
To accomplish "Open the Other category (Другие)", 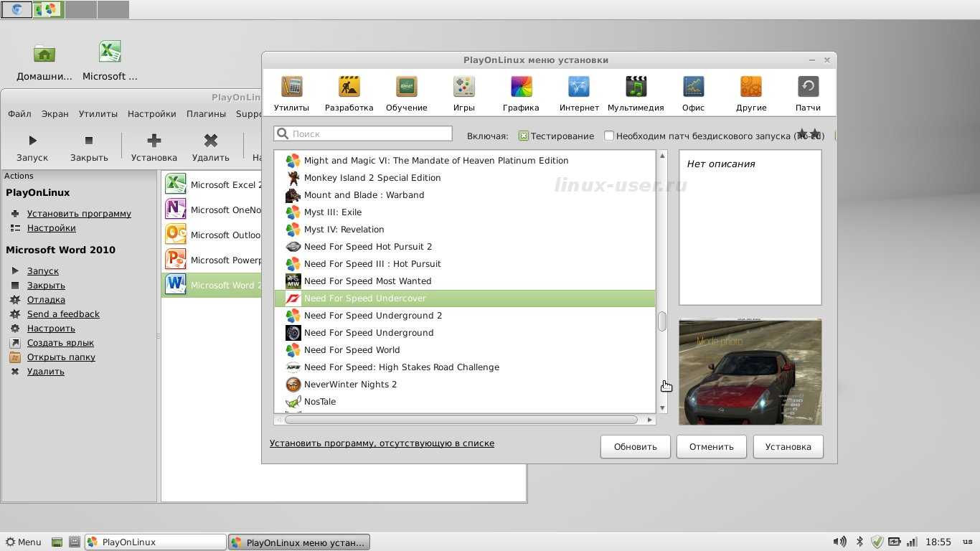I will [751, 94].
